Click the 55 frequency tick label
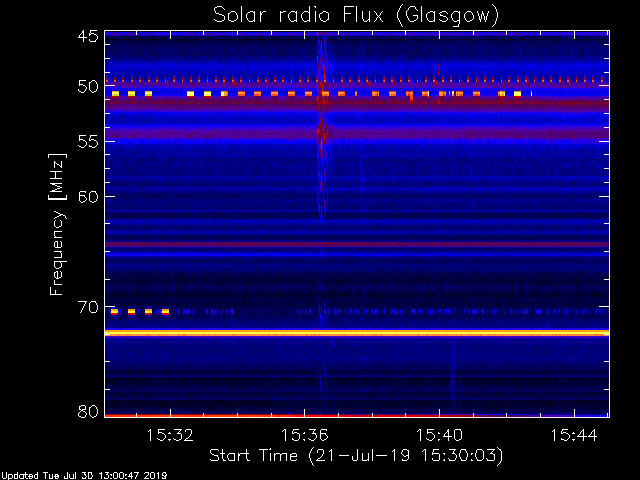Image resolution: width=640 pixels, height=480 pixels. [x=88, y=142]
